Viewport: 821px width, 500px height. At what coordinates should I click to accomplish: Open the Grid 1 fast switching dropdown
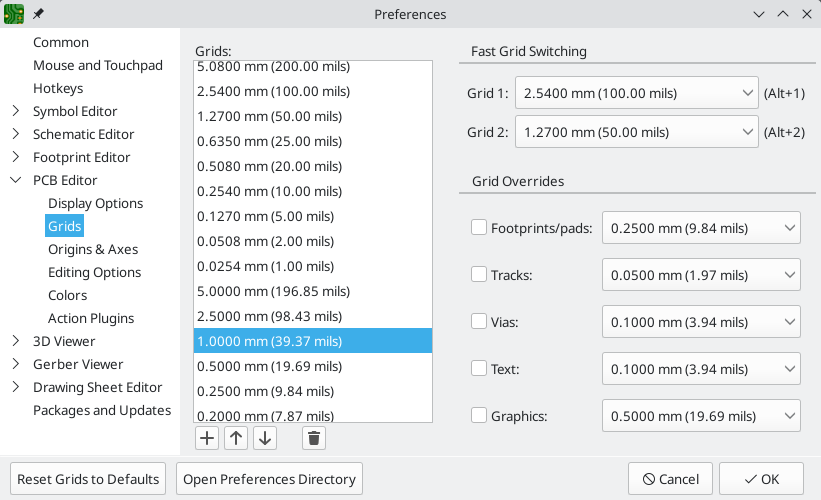coord(637,94)
